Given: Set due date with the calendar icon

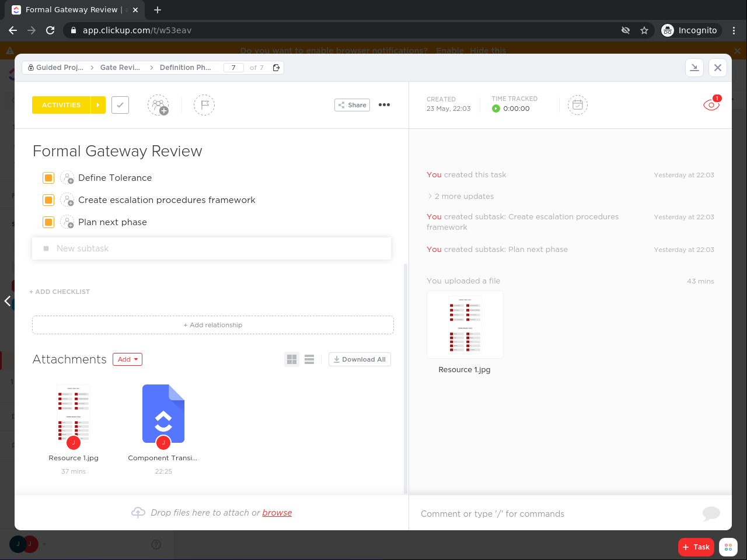Looking at the screenshot, I should (578, 105).
